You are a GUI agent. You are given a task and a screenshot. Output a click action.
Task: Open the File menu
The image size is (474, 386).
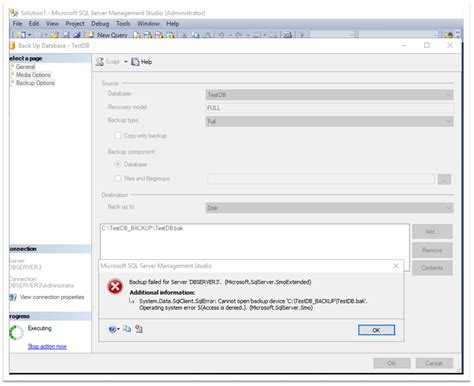(17, 24)
